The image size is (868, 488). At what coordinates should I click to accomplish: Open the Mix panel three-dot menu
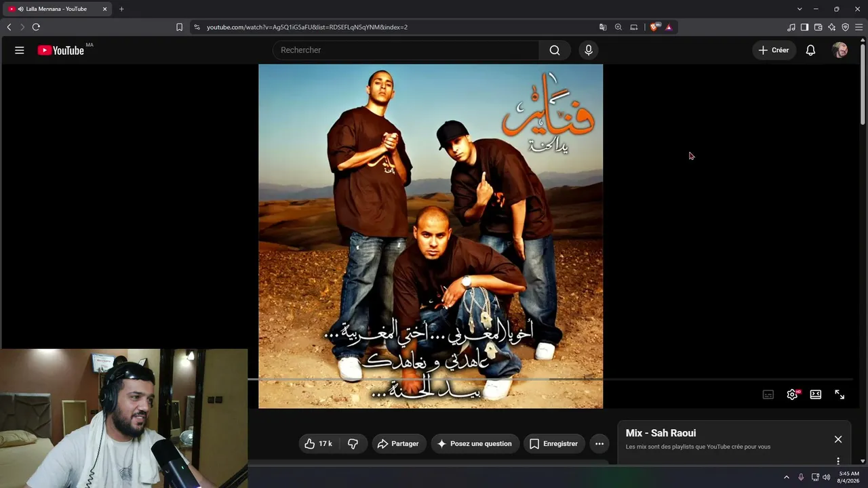click(838, 461)
